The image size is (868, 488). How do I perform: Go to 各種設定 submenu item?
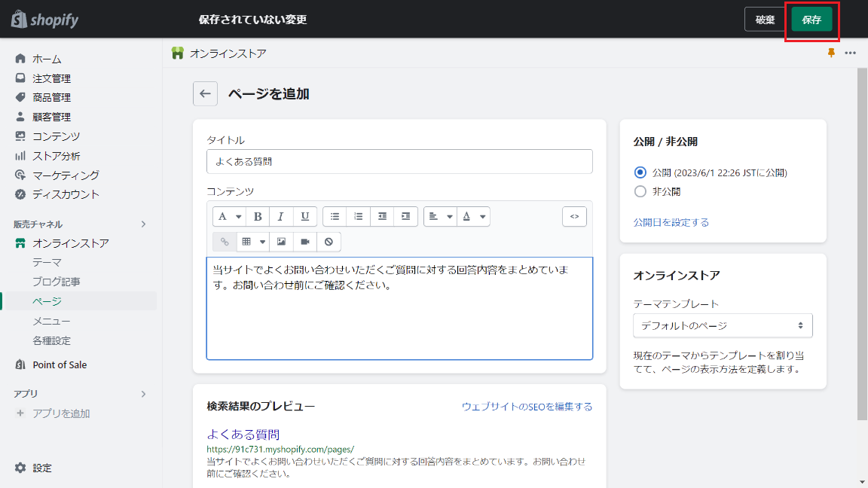(x=51, y=341)
